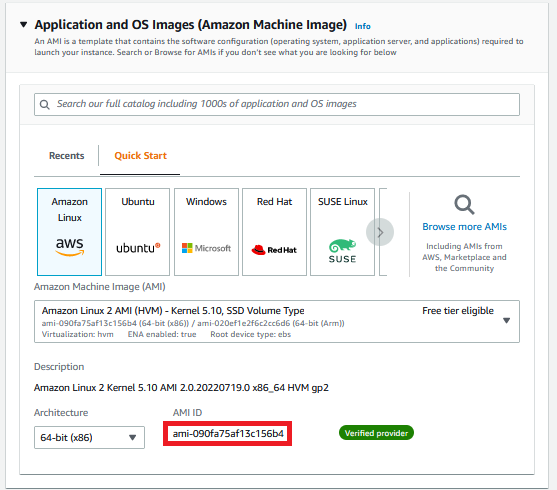Click the AWS logo icon
557x490 pixels.
coord(70,247)
